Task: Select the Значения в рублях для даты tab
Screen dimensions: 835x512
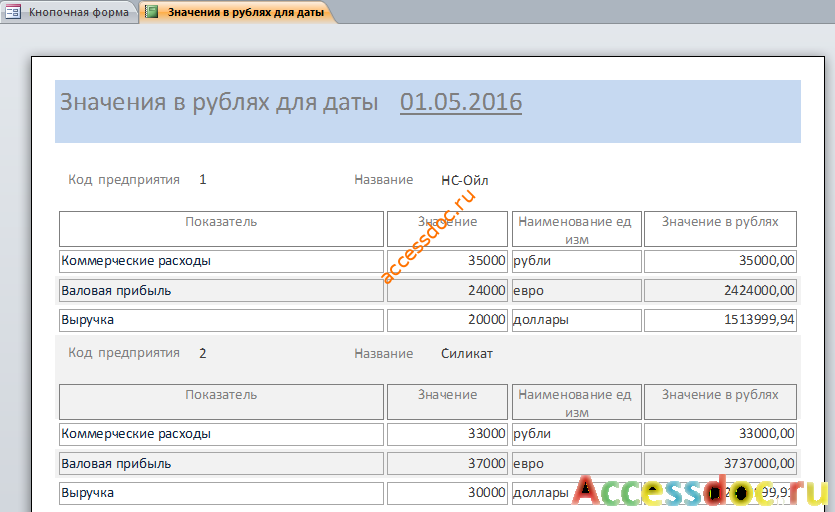Action: coord(239,12)
